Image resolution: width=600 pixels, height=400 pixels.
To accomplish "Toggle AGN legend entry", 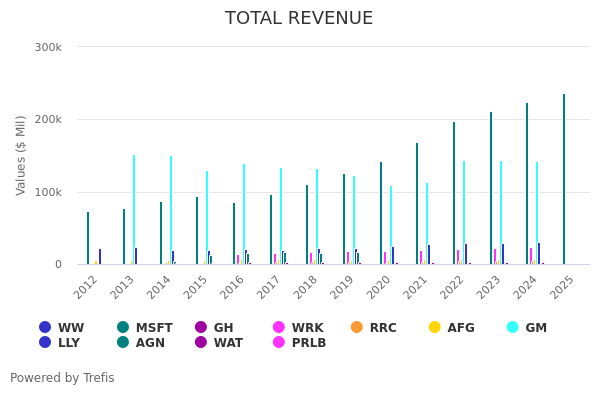I will (144, 343).
